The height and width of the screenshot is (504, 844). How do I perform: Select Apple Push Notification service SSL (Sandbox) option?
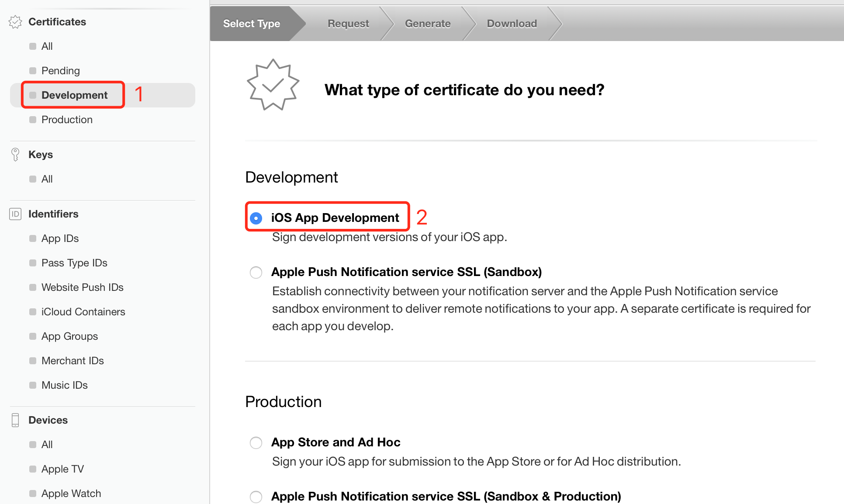[256, 273]
